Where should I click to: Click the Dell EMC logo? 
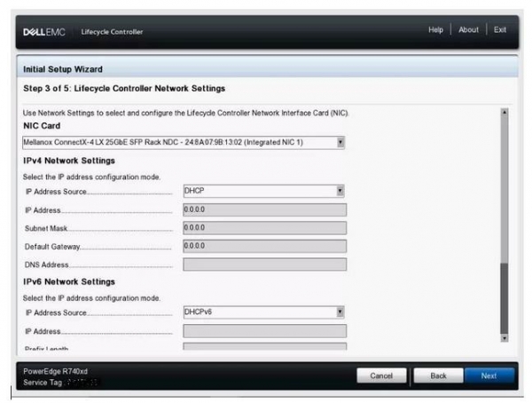pos(41,32)
